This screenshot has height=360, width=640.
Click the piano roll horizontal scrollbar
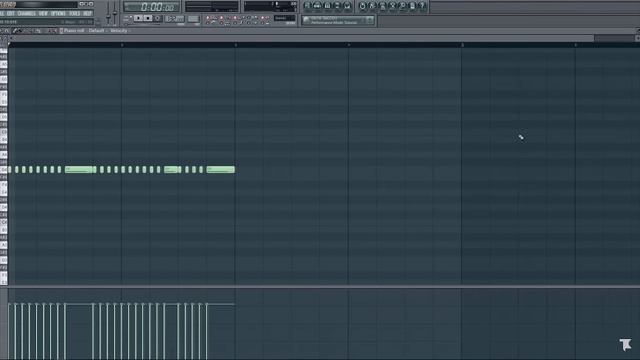click(x=302, y=38)
